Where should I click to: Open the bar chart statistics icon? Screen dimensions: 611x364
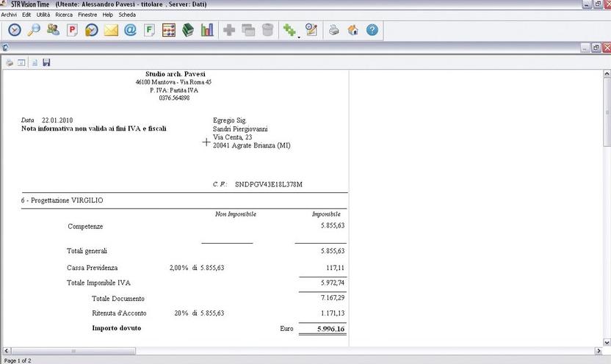(x=207, y=30)
